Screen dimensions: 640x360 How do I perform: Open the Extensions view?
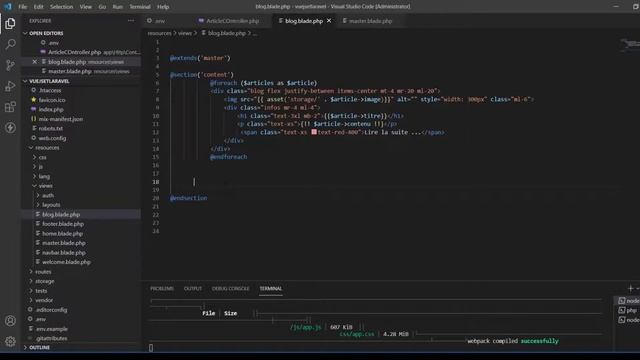pos(10,107)
